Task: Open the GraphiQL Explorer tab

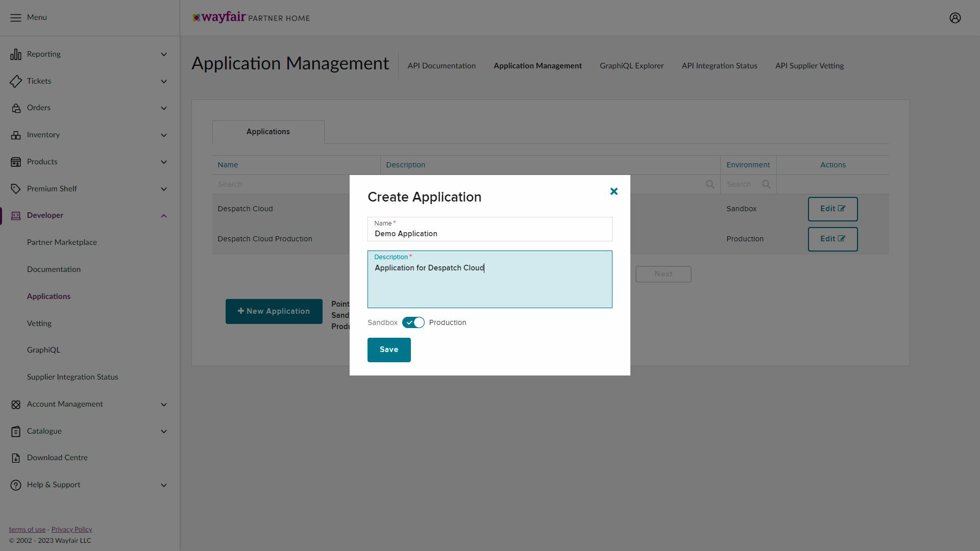Action: 631,66
